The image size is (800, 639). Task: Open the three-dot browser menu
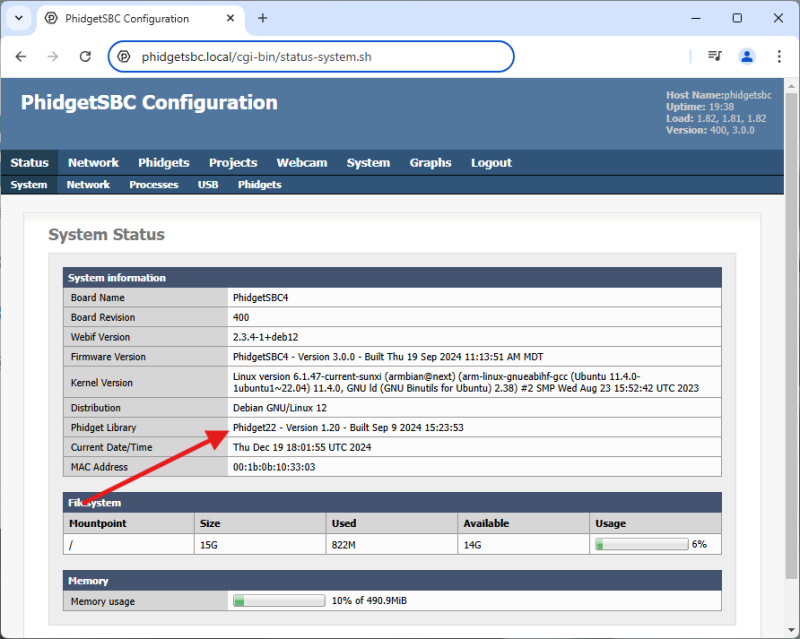(x=779, y=56)
